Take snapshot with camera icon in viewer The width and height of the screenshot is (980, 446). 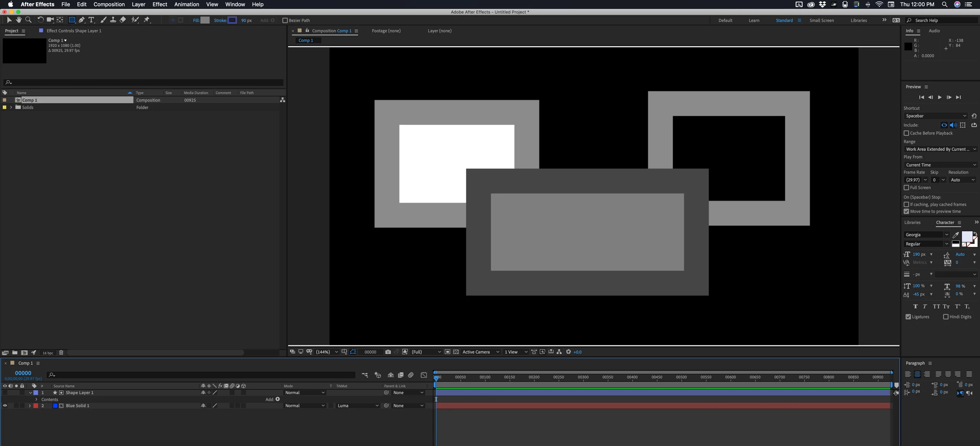pyautogui.click(x=388, y=352)
